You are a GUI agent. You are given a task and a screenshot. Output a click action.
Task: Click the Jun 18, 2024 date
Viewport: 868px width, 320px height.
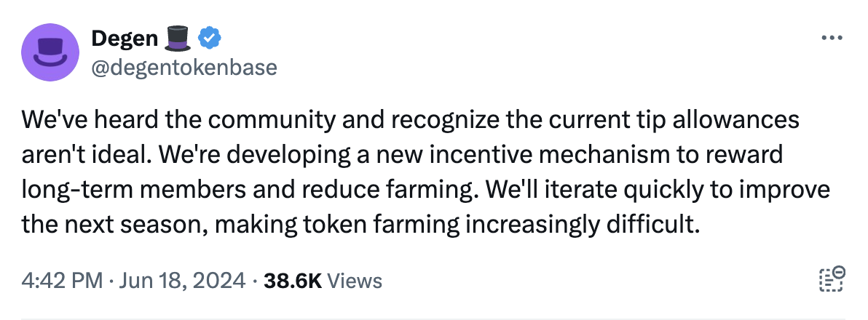[x=182, y=280]
